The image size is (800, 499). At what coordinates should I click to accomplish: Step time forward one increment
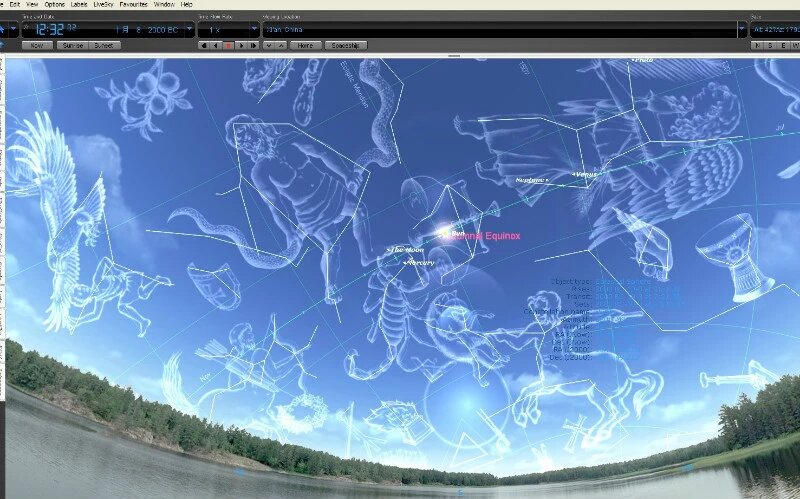pos(253,45)
